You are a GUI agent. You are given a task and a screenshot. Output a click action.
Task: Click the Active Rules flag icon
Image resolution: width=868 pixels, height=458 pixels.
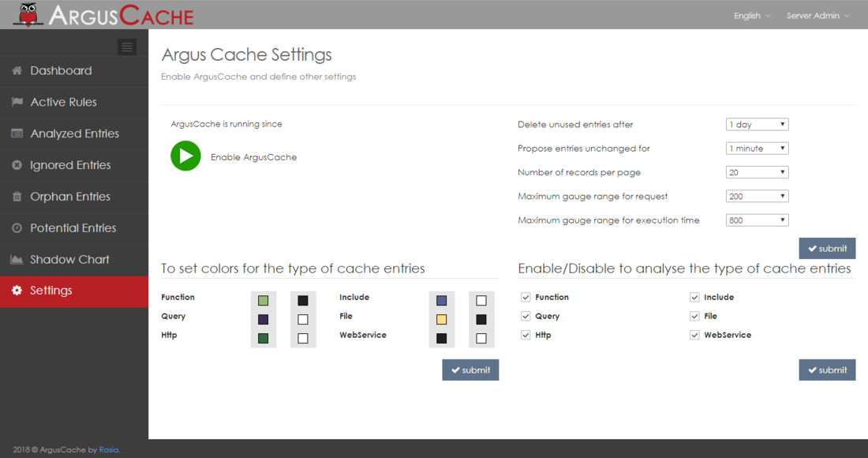click(17, 102)
